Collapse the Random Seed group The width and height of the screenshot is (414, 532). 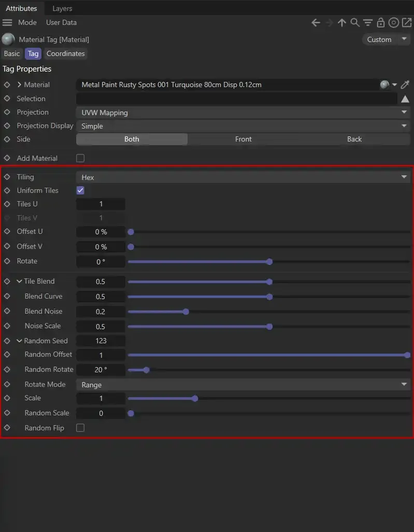coord(19,341)
